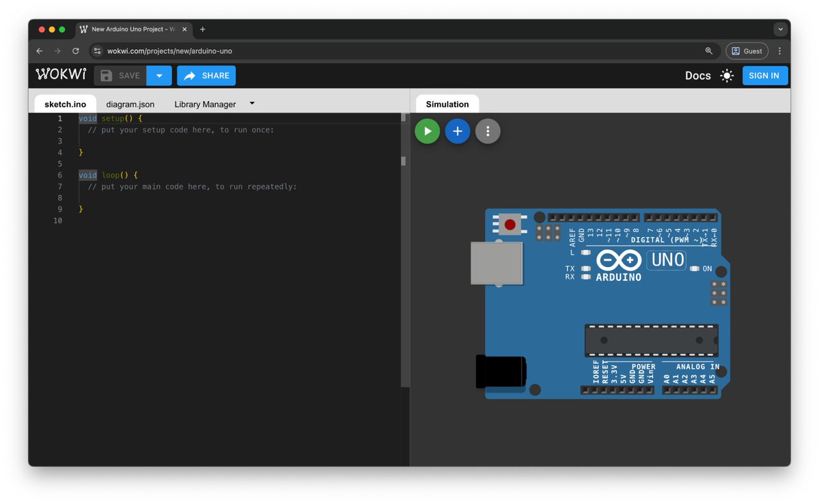Screen dimensions: 819x504
Task: Start the simulation with the green play button
Action: (427, 131)
